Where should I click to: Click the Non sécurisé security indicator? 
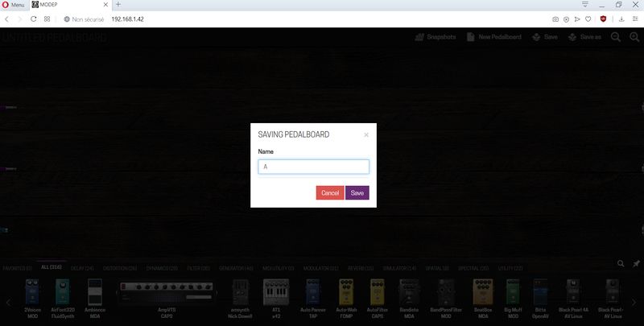84,19
